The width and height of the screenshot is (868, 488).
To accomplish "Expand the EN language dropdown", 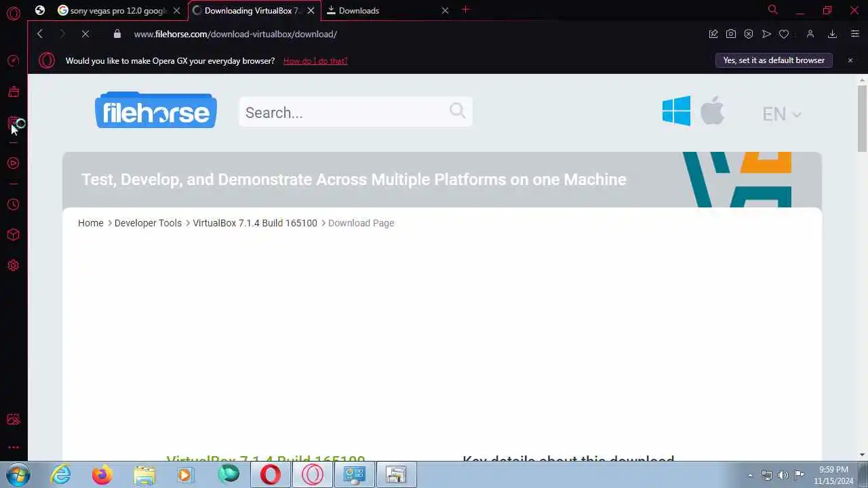I will click(x=782, y=114).
